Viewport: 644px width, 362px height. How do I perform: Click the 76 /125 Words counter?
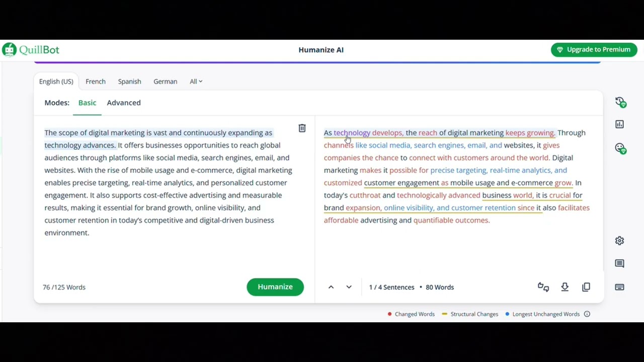tap(64, 287)
